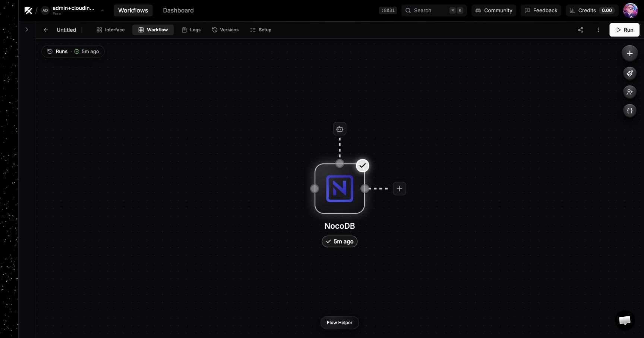This screenshot has height=338, width=644.
Task: Open the three-dot more options menu
Action: tap(598, 30)
